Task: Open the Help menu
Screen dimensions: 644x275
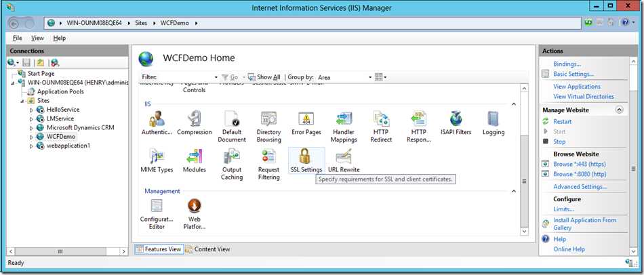Action: [x=59, y=38]
